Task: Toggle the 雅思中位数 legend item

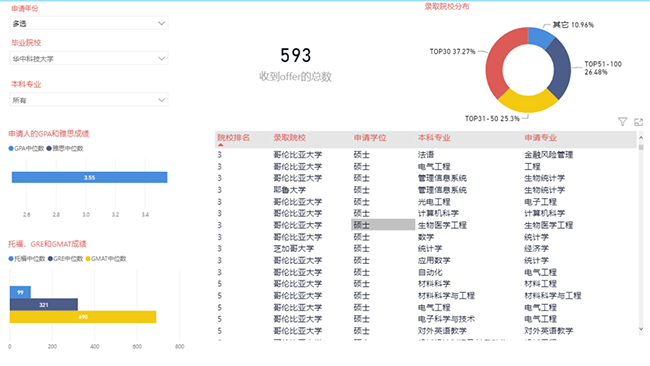Action: pyautogui.click(x=65, y=148)
